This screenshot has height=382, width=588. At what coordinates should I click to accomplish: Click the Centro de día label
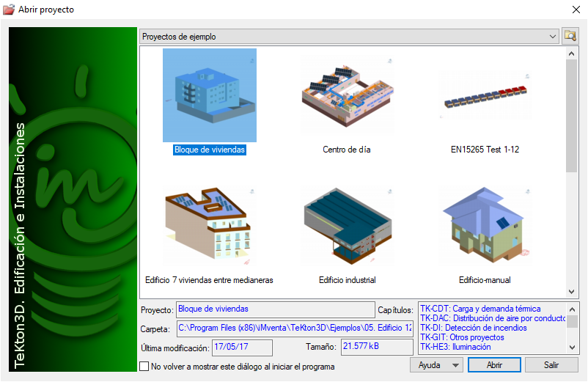pos(347,150)
